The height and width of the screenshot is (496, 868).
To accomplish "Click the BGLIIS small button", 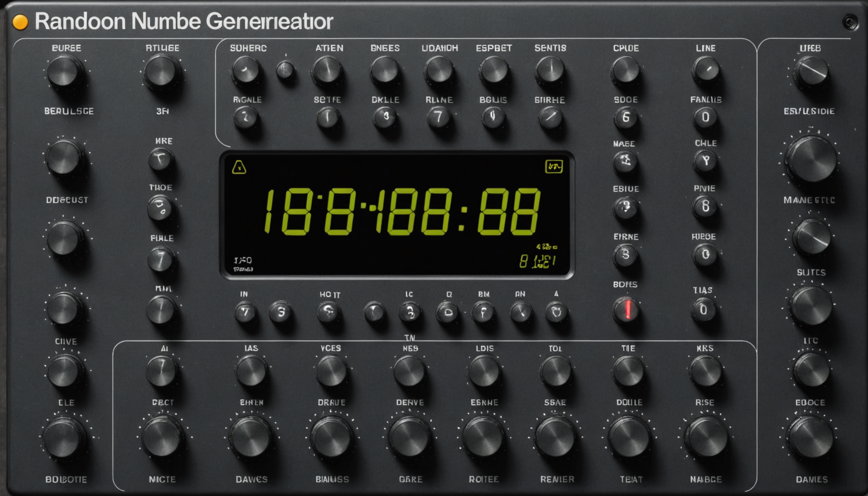I will click(493, 116).
